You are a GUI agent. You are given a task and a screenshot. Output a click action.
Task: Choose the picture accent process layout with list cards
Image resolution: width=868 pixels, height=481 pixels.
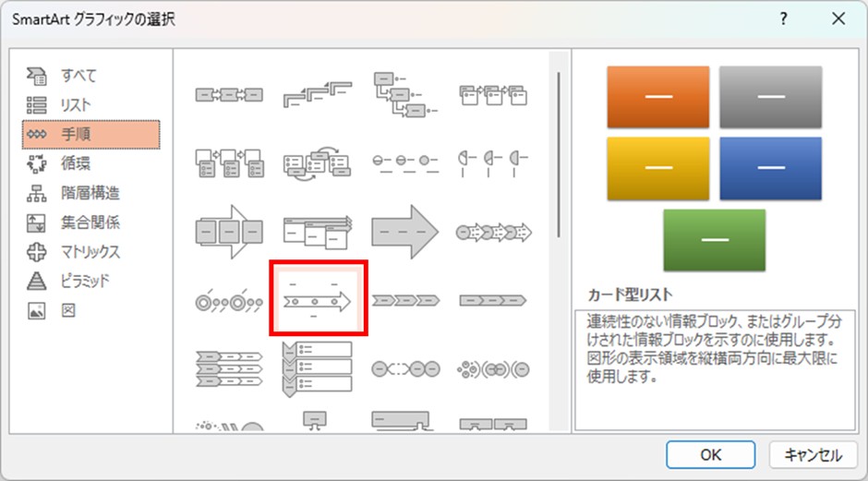[x=229, y=163]
